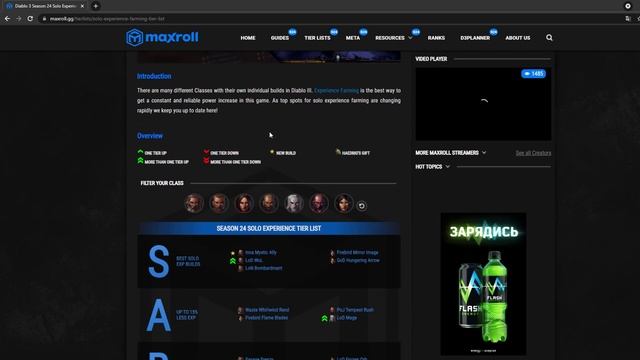The height and width of the screenshot is (360, 640).
Task: Filter by Monk class portrait
Action: click(x=269, y=203)
